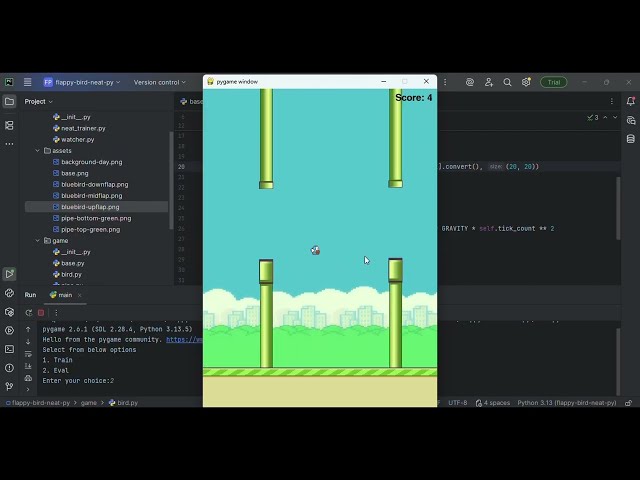The image size is (640, 480).
Task: Select the Run panel label
Action: [30, 295]
